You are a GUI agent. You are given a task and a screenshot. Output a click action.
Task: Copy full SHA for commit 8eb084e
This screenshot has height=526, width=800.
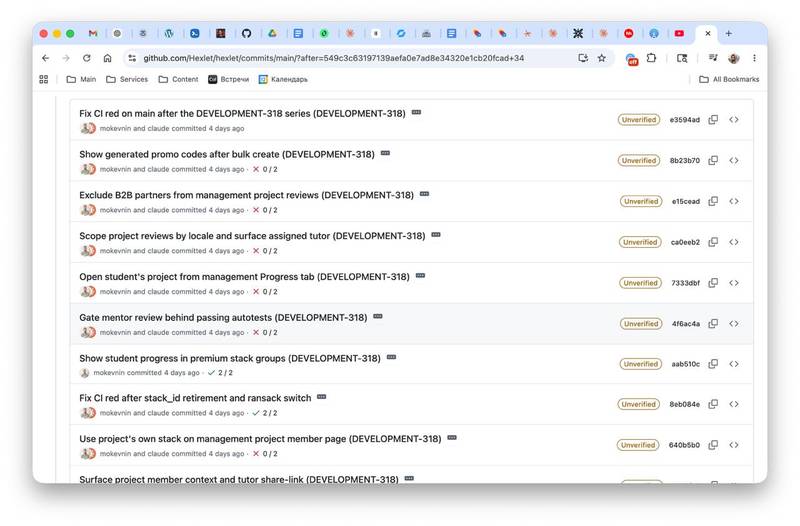tap(713, 404)
